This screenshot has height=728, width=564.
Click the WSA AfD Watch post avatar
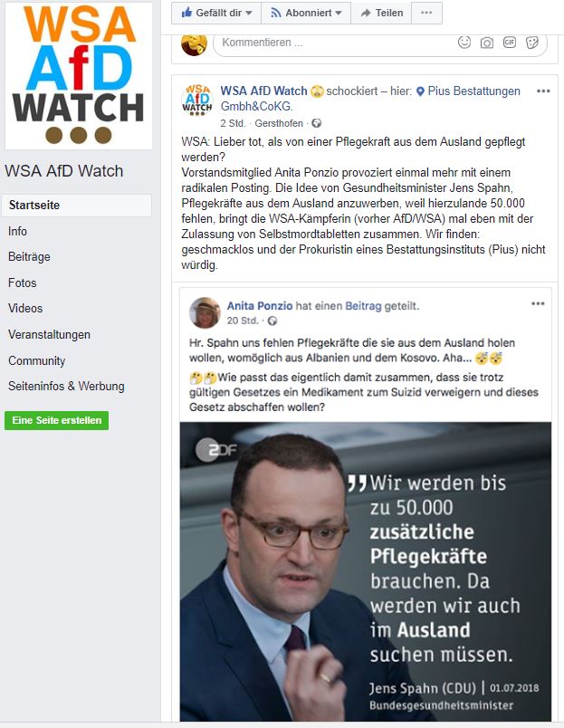click(x=196, y=100)
